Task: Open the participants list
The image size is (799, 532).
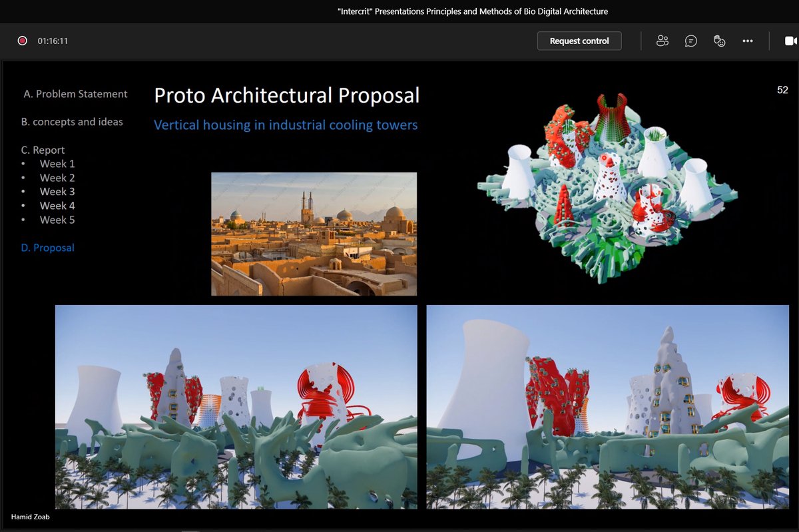Action: 662,41
